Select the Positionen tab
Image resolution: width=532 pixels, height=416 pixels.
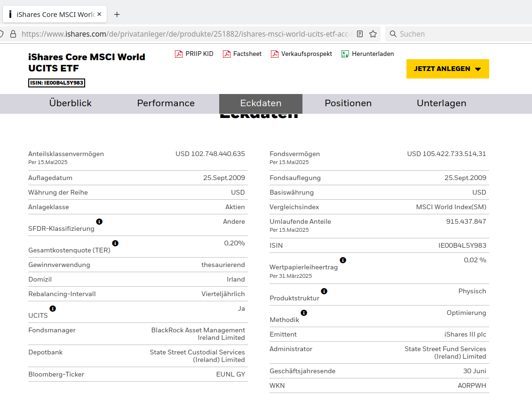(348, 103)
